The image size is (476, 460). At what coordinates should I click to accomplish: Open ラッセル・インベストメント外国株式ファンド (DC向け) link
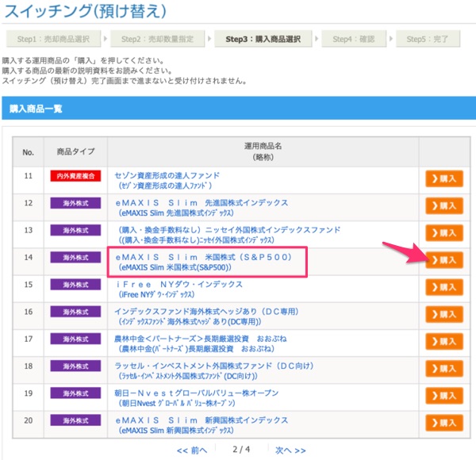213,370
